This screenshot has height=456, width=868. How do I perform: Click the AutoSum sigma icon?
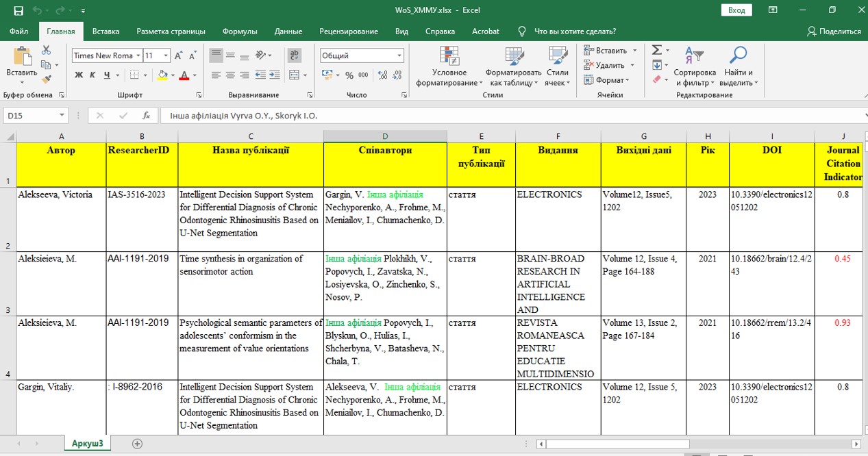[656, 50]
